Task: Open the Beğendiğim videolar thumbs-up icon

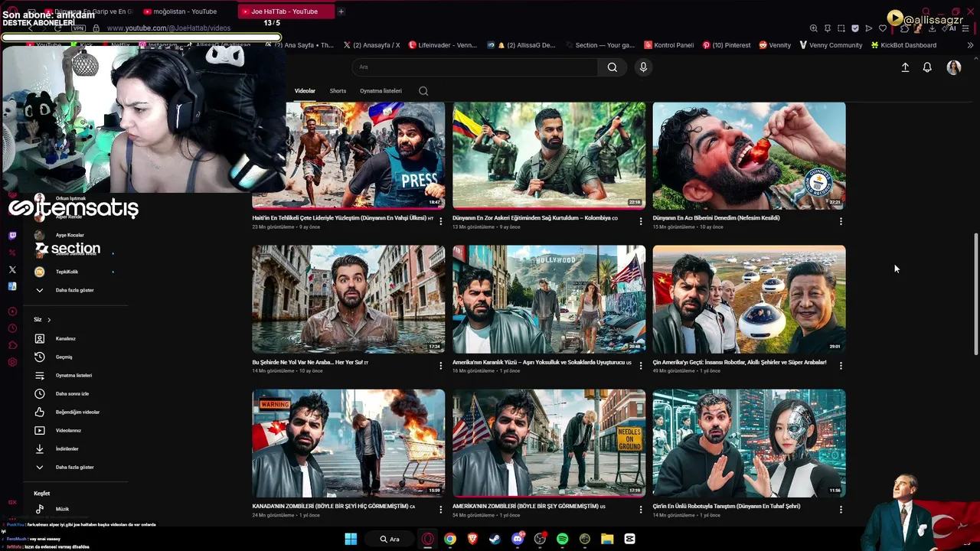Action: click(40, 412)
